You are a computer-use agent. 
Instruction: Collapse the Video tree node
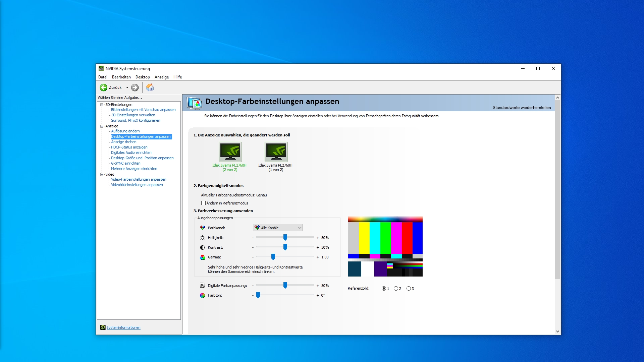point(102,174)
